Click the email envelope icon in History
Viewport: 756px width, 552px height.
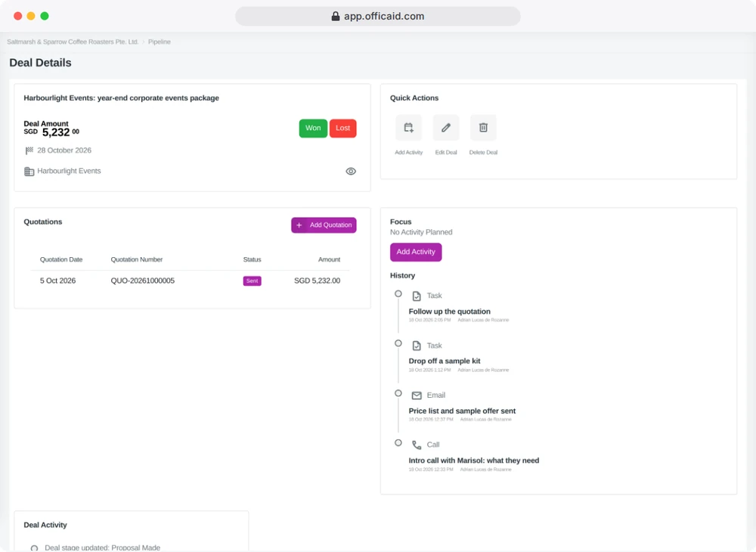click(417, 395)
